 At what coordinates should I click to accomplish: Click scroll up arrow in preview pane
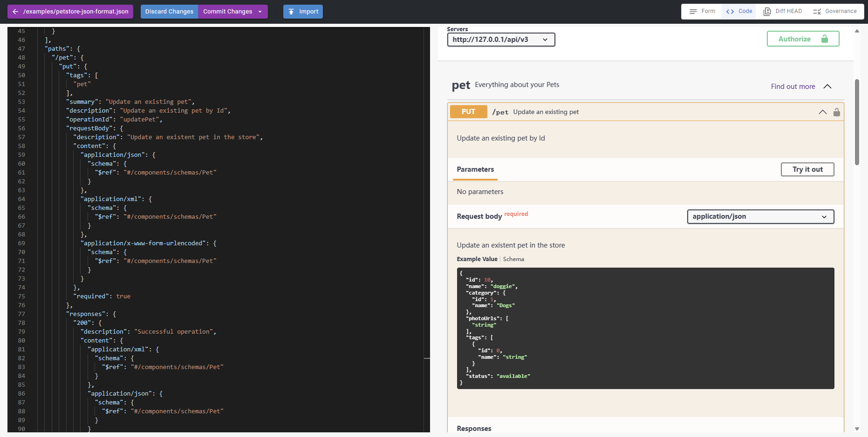857,31
